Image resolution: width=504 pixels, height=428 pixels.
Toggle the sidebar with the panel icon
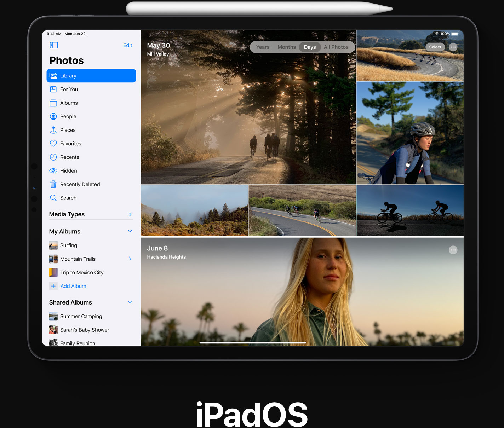pos(54,45)
